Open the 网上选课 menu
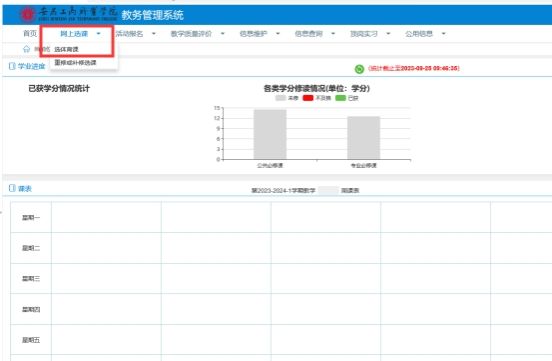Screen dimensions: 552x361 pyautogui.click(x=74, y=34)
